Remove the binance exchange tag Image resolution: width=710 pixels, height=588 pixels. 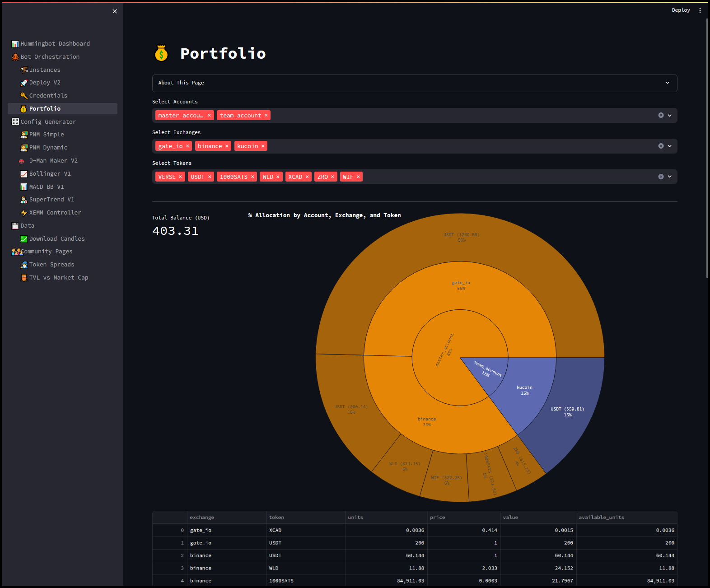click(x=227, y=146)
